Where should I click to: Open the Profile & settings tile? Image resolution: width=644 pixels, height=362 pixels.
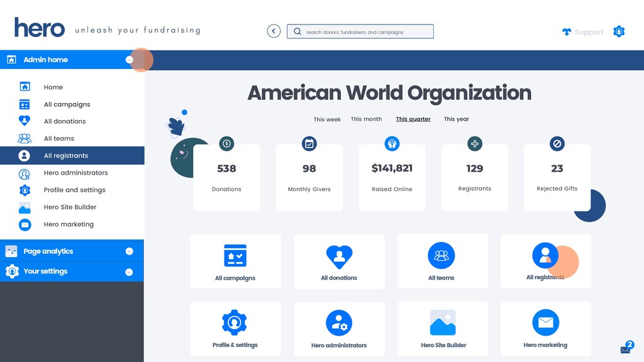pos(235,329)
